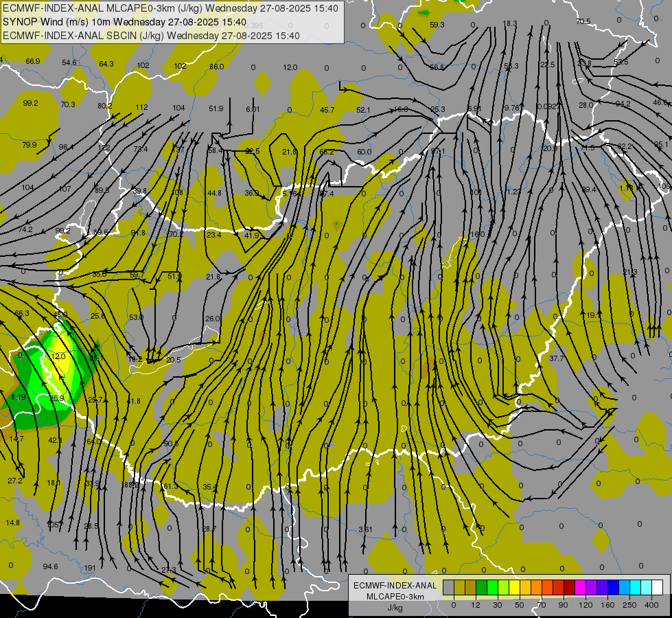Click the dark blue legend swatch above 160
This screenshot has width=672, height=618.
tap(613, 587)
